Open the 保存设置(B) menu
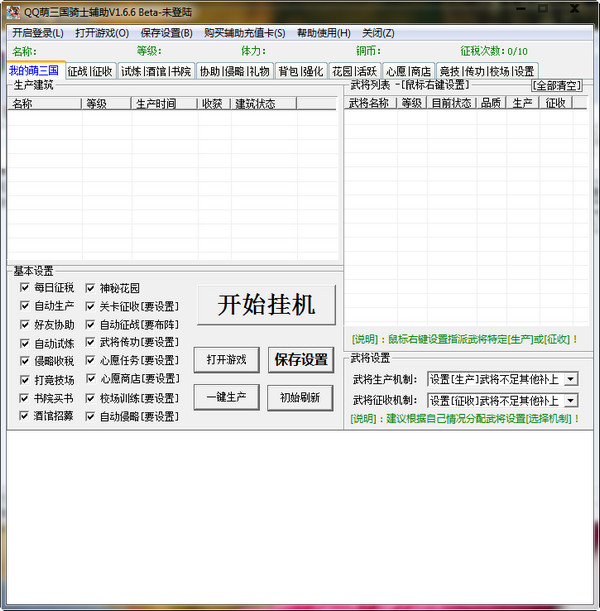The image size is (600, 611). tap(166, 33)
